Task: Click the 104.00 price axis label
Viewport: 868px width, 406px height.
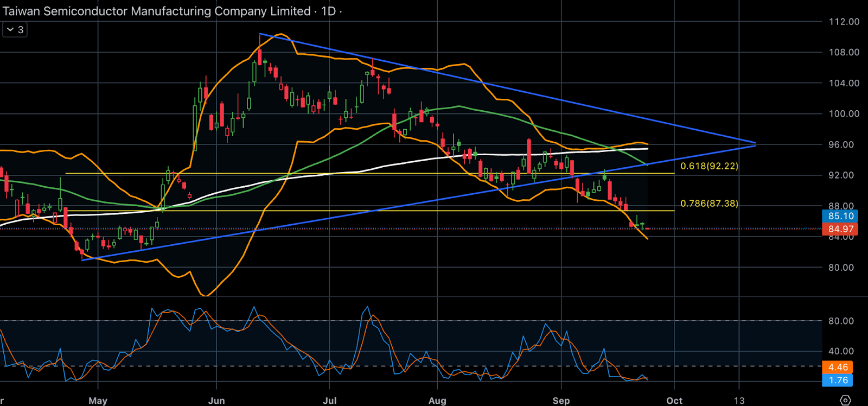Action: pos(844,83)
